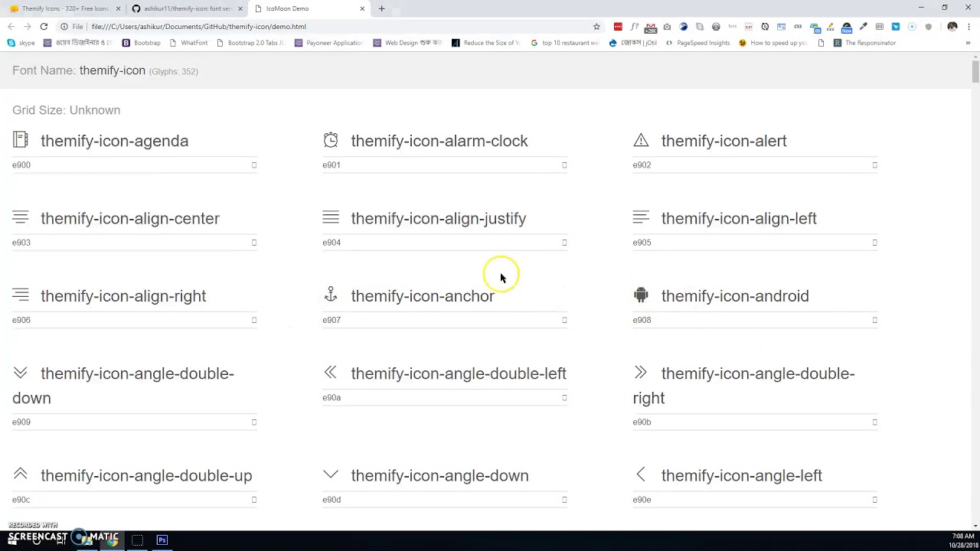
Task: Show hidden bookmarks with overflow chevron
Action: click(x=968, y=43)
